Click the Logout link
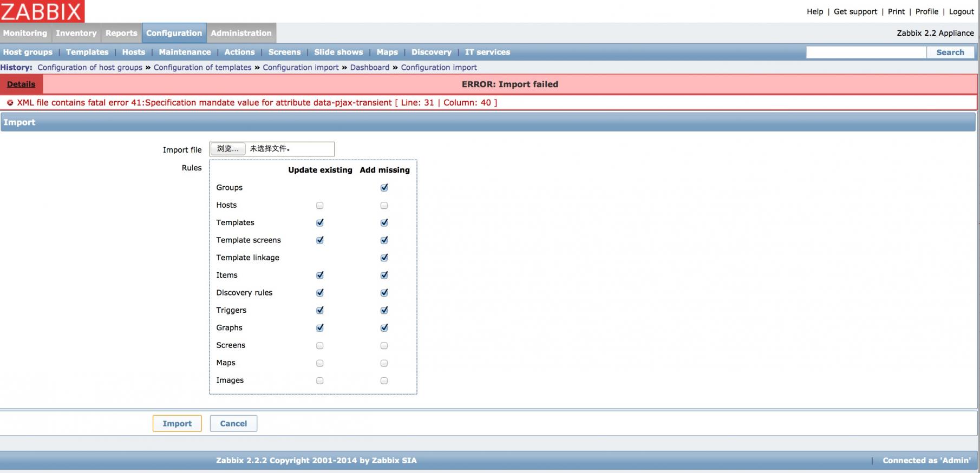980x473 pixels. pyautogui.click(x=962, y=12)
